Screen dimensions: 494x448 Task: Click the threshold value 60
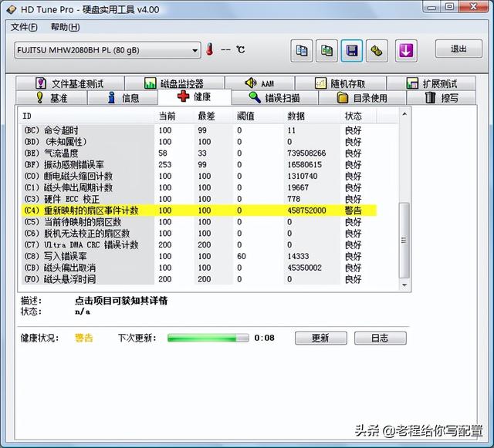[242, 256]
